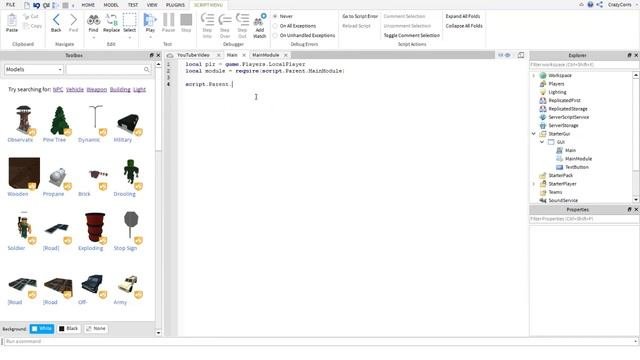Click Comment Selection
The width and height of the screenshot is (640, 360).
pos(404,16)
